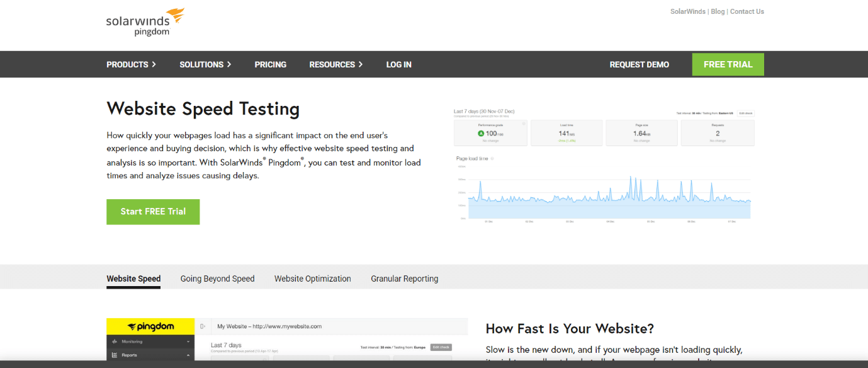Click the yellow pingdom logo in the app preview

coord(150,326)
